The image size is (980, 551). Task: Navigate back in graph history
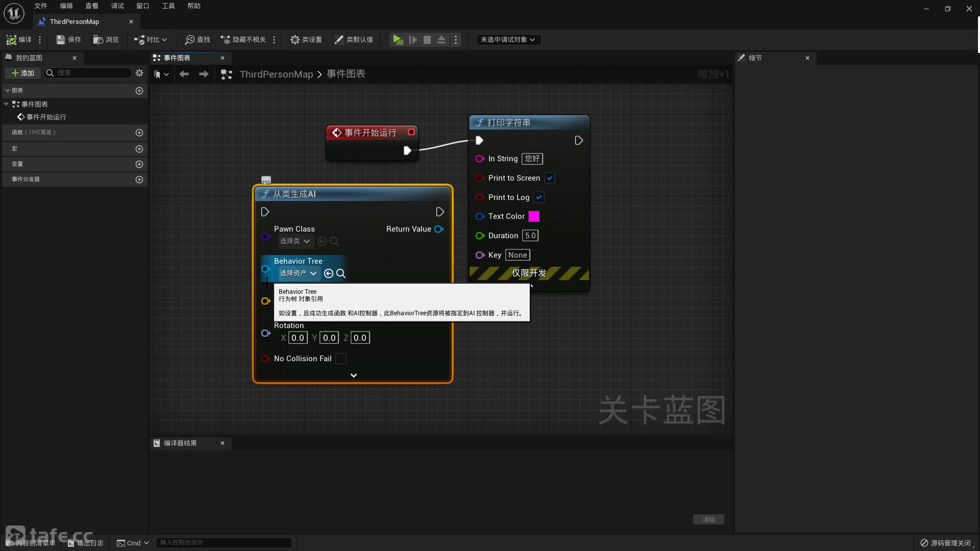click(184, 74)
